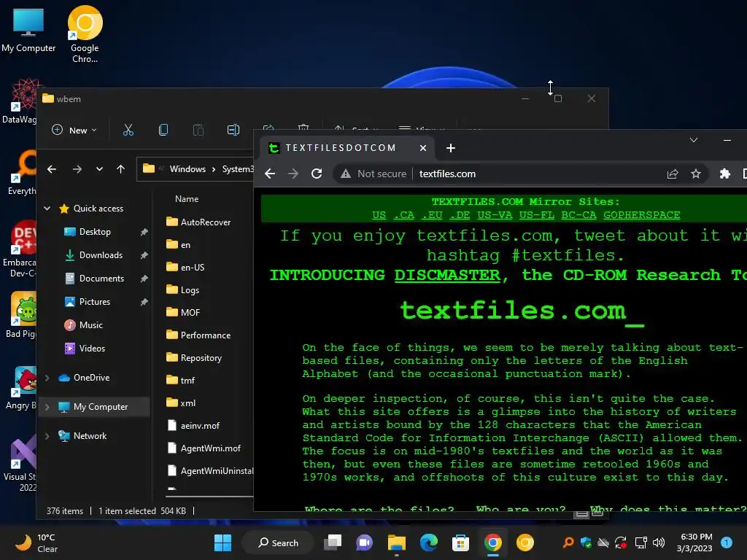Viewport: 747px width, 560px height.
Task: Select Desktop in Quick access
Action: [x=95, y=232]
